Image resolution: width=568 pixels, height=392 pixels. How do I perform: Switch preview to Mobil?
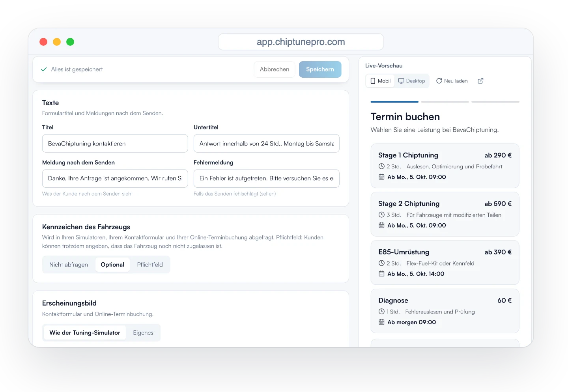(x=381, y=81)
